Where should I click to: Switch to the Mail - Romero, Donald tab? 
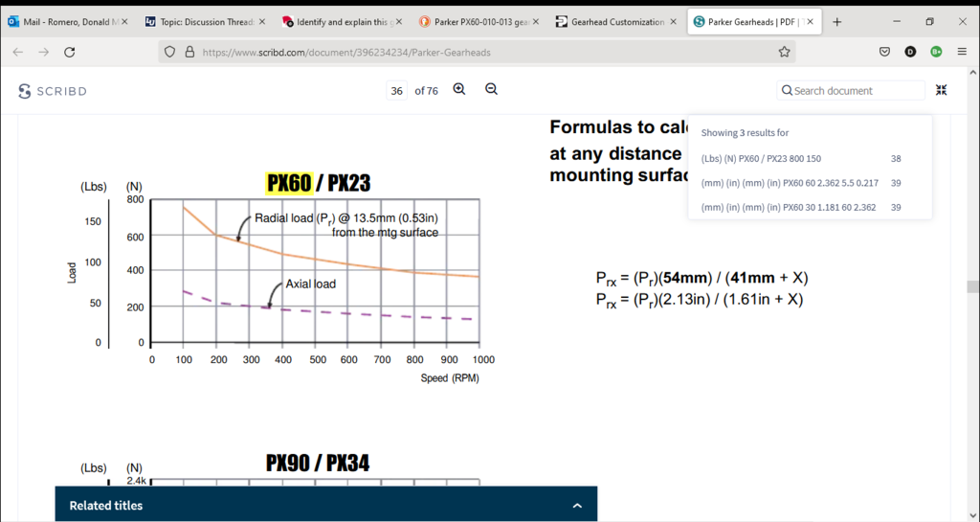[69, 21]
